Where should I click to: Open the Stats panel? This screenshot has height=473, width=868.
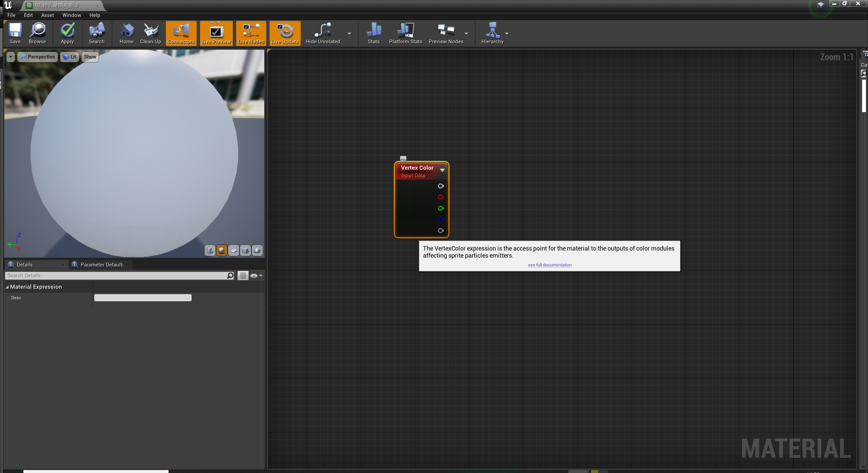pyautogui.click(x=374, y=33)
